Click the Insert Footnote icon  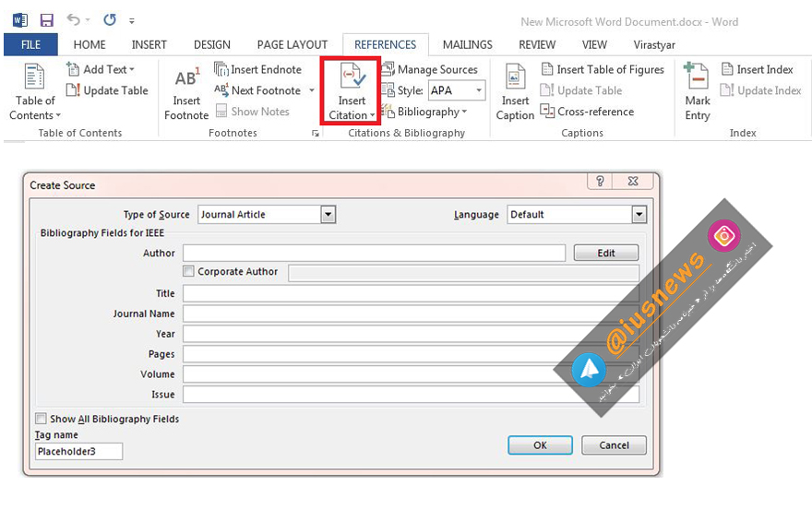point(186,78)
